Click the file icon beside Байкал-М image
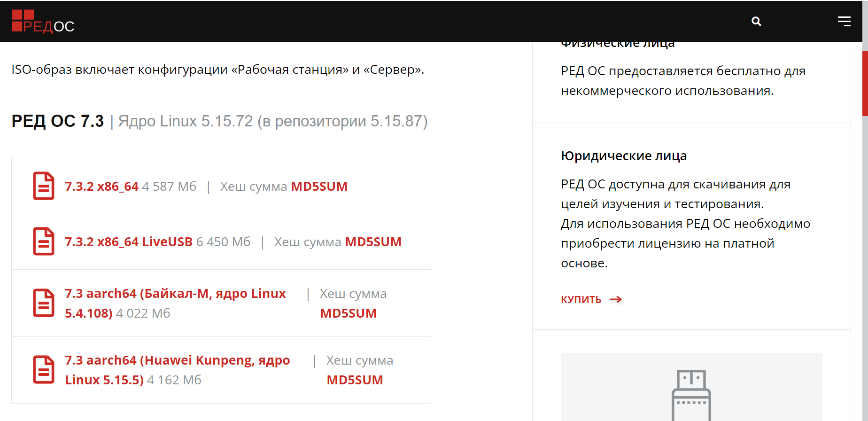 coord(44,303)
